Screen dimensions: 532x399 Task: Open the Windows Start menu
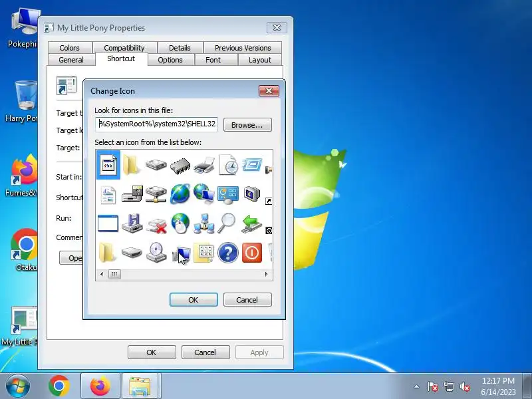(x=18, y=386)
